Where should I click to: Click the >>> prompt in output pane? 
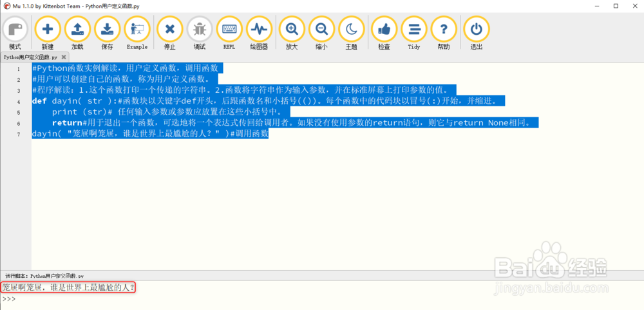(x=8, y=299)
